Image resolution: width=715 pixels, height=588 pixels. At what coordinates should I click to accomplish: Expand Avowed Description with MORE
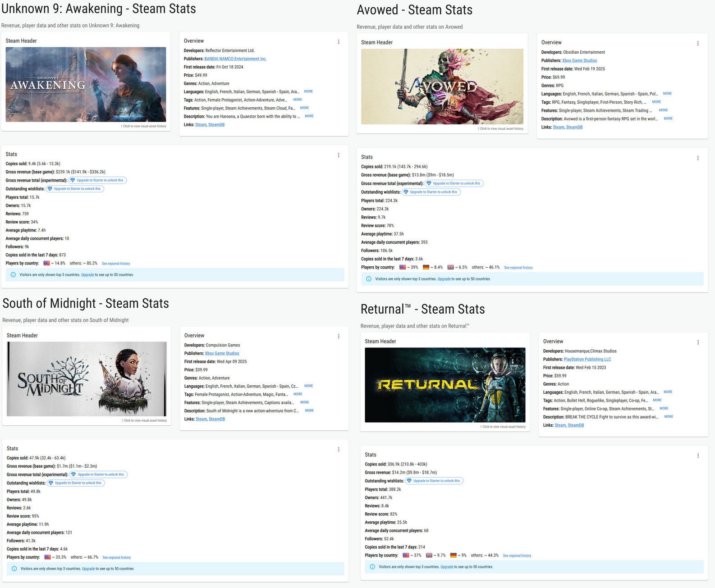668,119
